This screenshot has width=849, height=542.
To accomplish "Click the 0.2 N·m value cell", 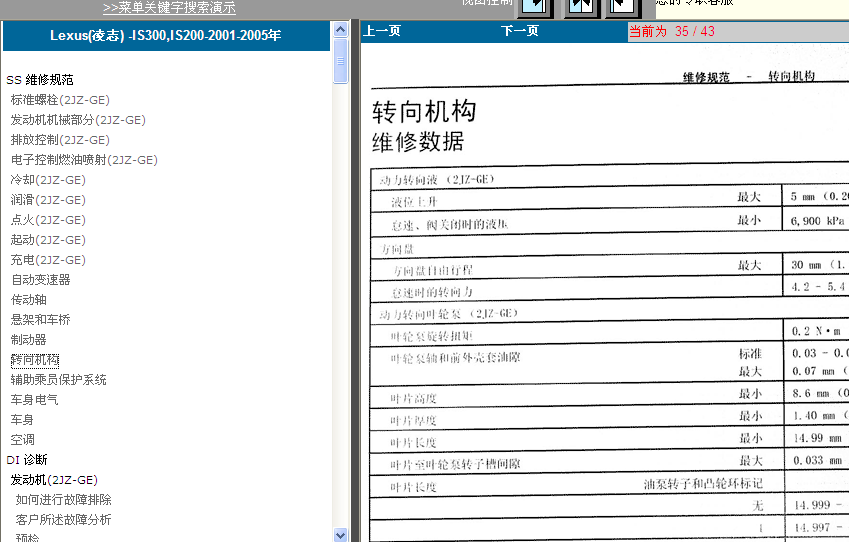I will point(817,331).
